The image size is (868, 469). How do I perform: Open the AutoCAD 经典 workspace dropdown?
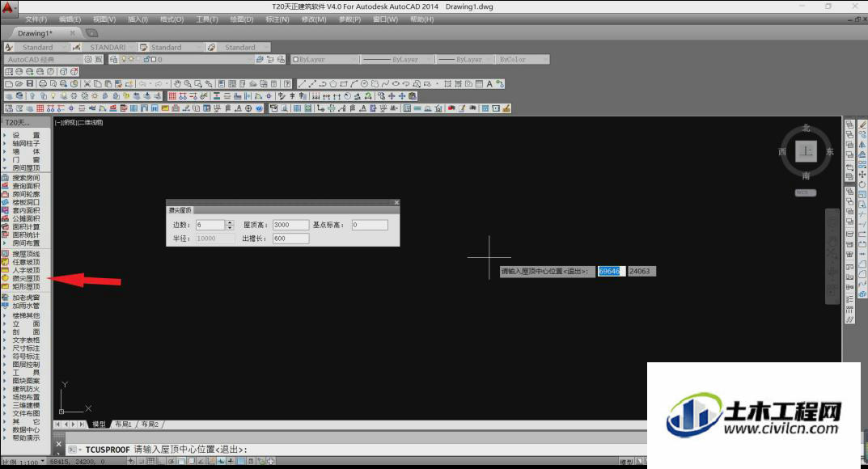[x=43, y=59]
